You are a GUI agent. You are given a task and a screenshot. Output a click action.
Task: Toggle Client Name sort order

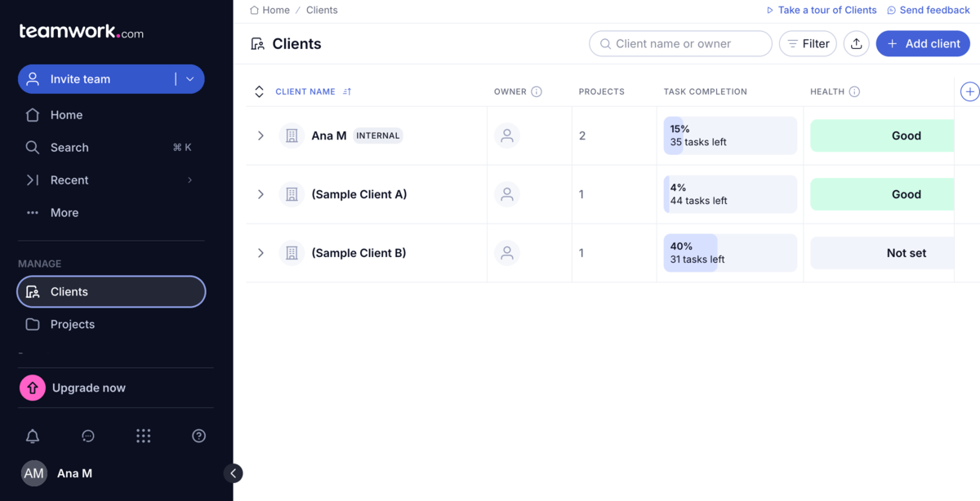[x=347, y=91]
